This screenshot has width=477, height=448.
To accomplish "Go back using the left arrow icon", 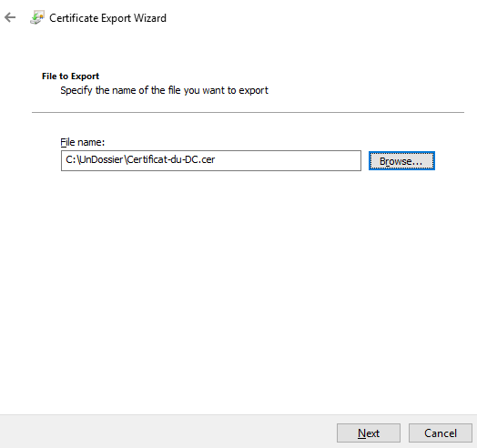I will tap(10, 17).
